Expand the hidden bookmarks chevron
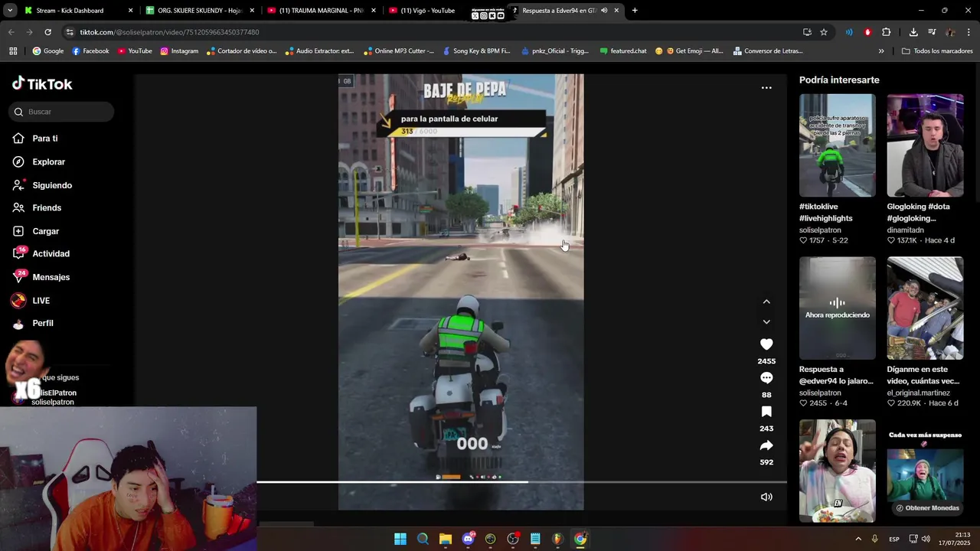The image size is (980, 551). pyautogui.click(x=881, y=51)
